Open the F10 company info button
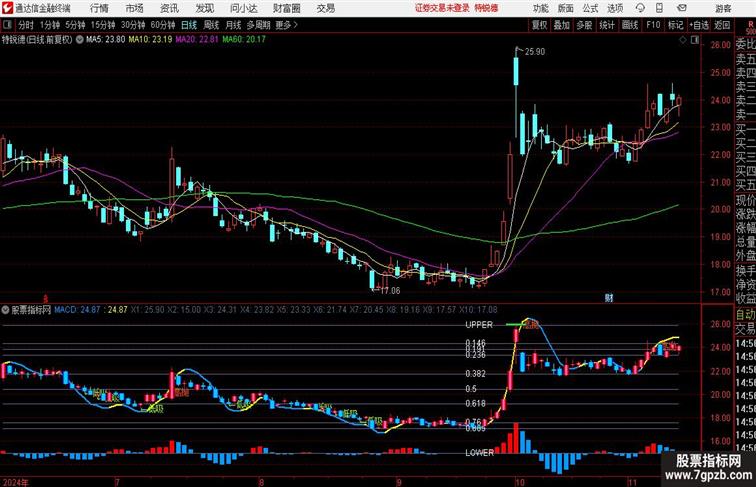 tap(653, 25)
